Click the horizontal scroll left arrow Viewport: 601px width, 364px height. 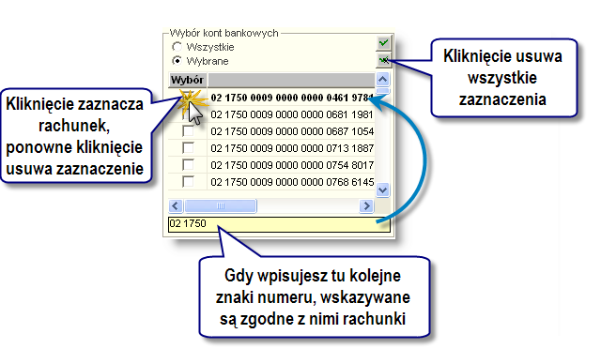[176, 205]
